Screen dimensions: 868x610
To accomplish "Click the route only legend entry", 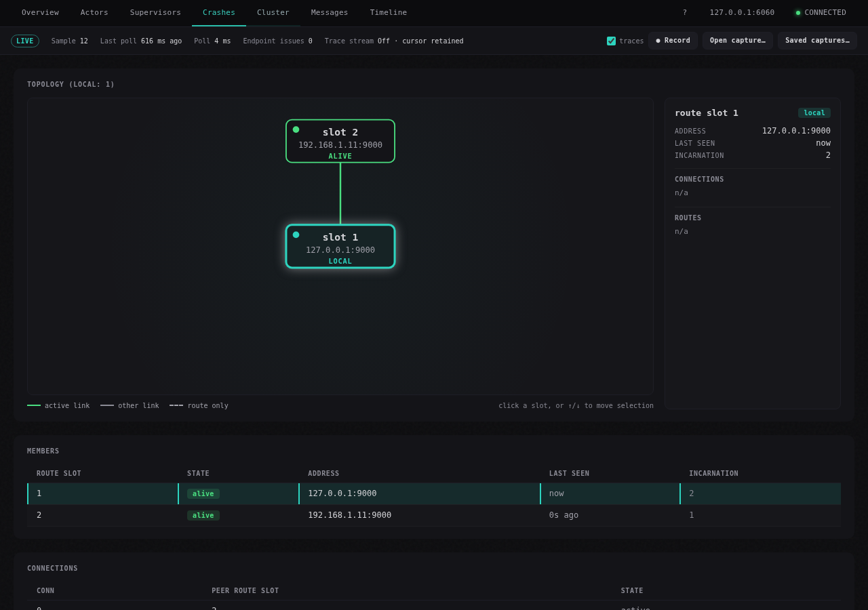I will tap(199, 405).
